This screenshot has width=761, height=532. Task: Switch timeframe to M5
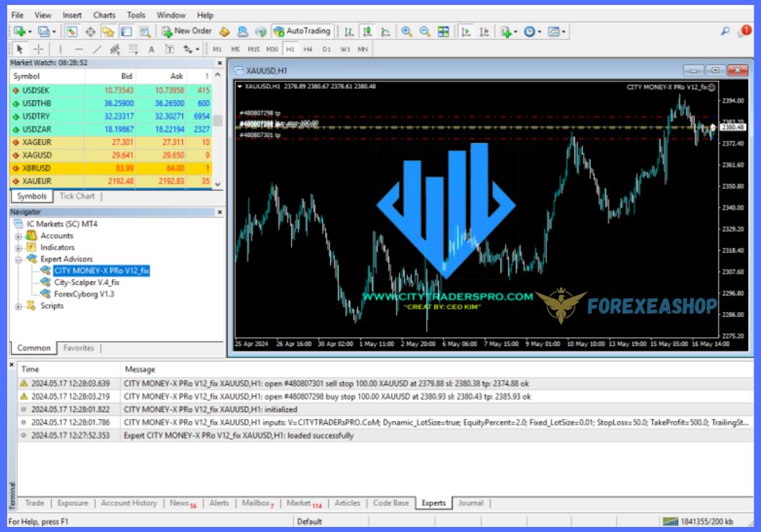[x=236, y=49]
